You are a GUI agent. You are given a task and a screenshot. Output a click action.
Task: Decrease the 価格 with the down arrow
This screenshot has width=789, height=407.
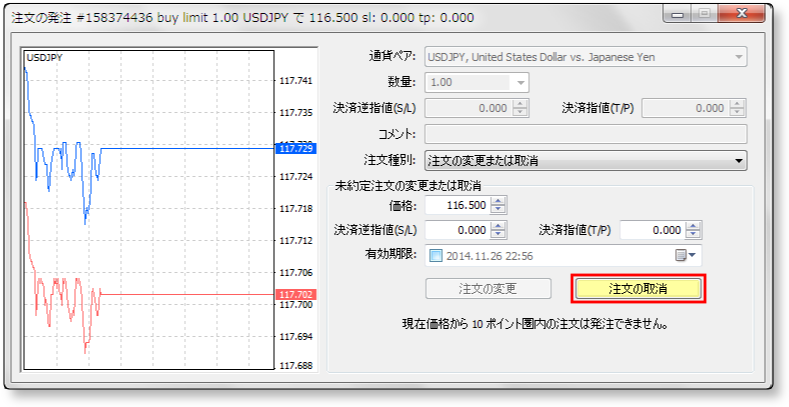pyautogui.click(x=498, y=210)
